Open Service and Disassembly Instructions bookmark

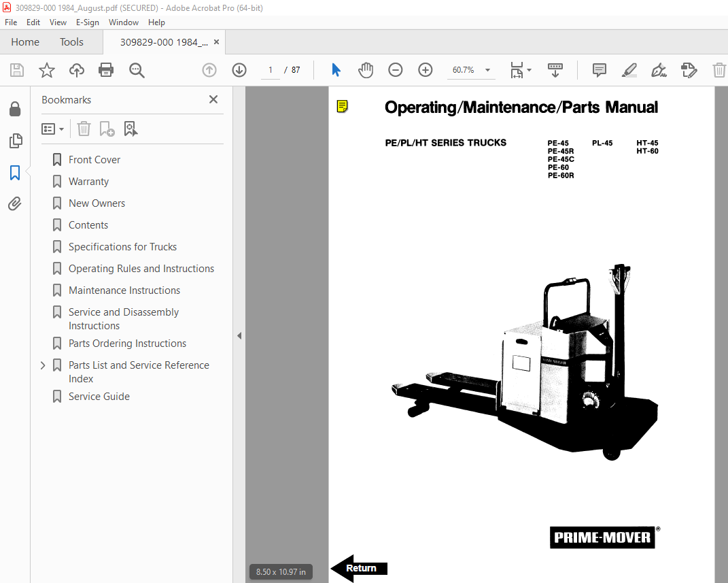tap(124, 318)
